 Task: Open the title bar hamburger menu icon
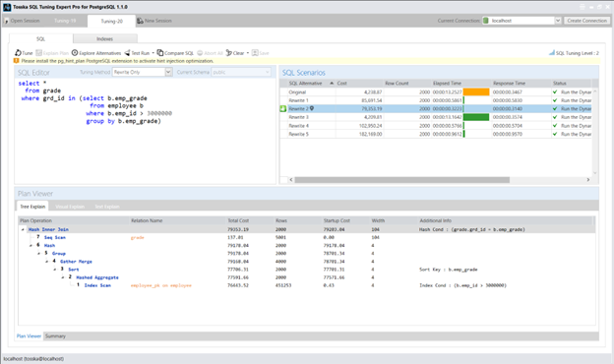(583, 7)
